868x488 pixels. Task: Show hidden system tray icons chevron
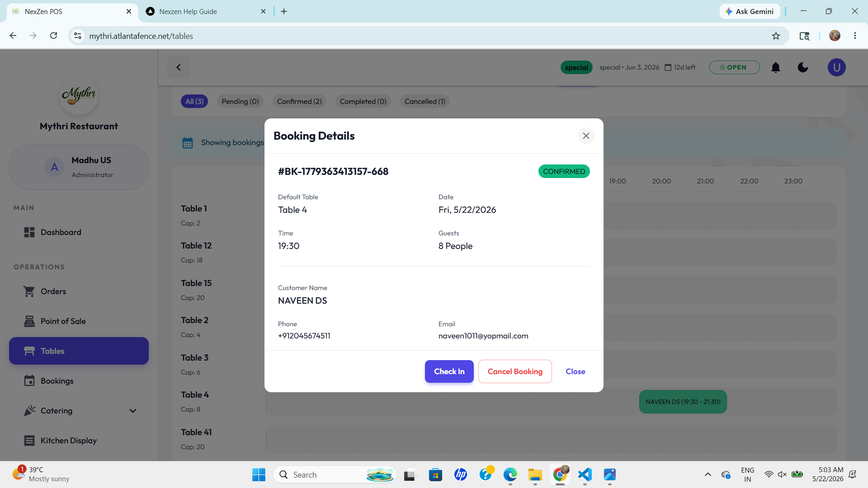coord(708,474)
